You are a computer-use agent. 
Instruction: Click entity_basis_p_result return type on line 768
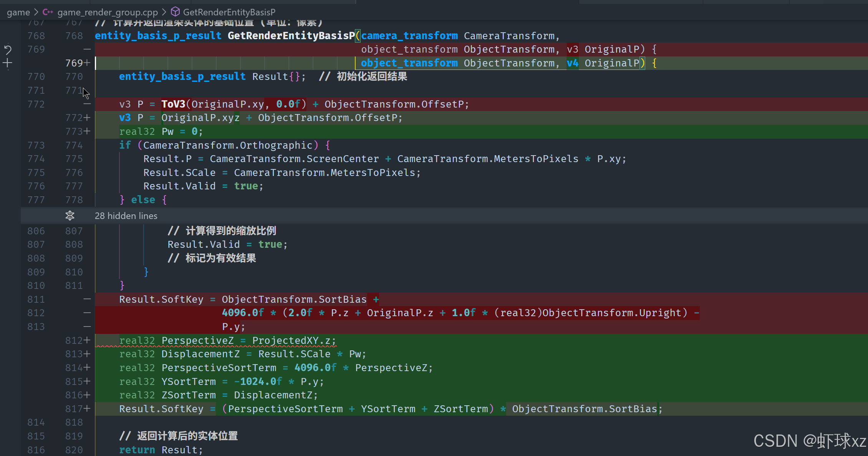pyautogui.click(x=158, y=36)
